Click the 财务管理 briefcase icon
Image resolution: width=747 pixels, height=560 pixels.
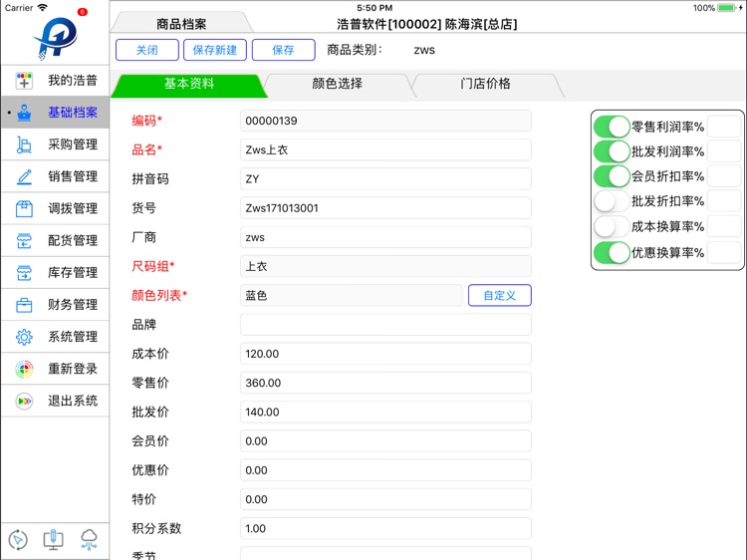tap(24, 305)
